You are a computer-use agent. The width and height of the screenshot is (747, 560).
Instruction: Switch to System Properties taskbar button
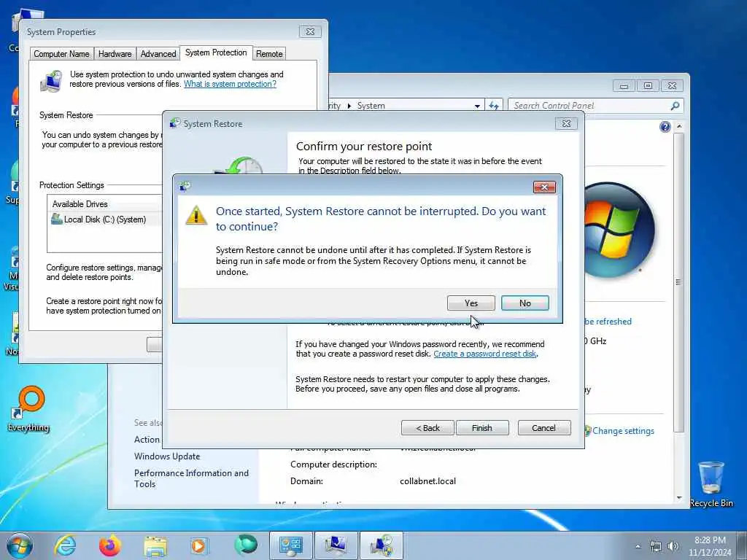click(336, 545)
